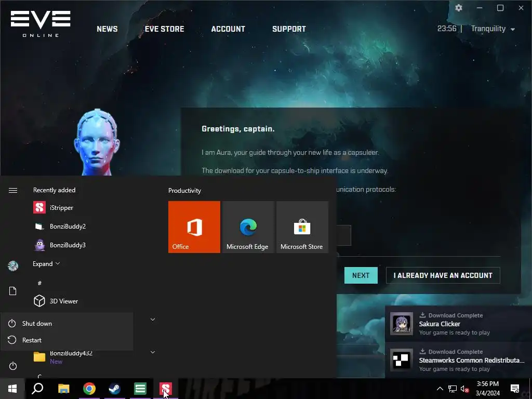Open the Action Center notifications icon
The width and height of the screenshot is (532, 399).
pos(515,389)
